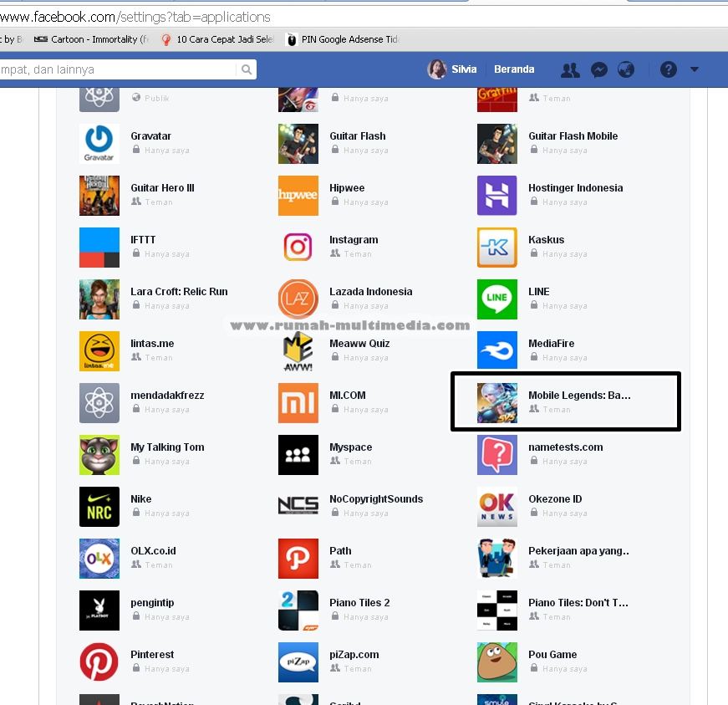Open the My Talking Tom icon
The height and width of the screenshot is (705, 728).
pos(99,455)
